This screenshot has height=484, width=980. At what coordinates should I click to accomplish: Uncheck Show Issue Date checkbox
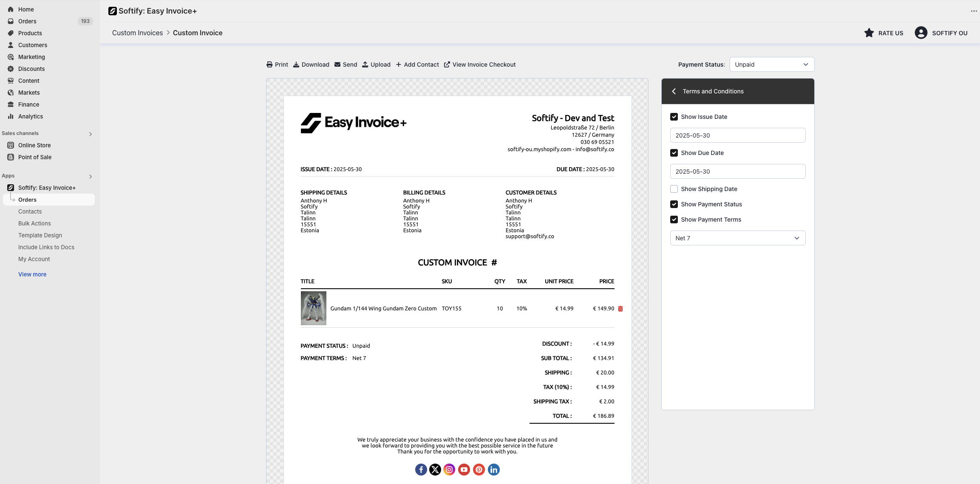click(x=674, y=117)
